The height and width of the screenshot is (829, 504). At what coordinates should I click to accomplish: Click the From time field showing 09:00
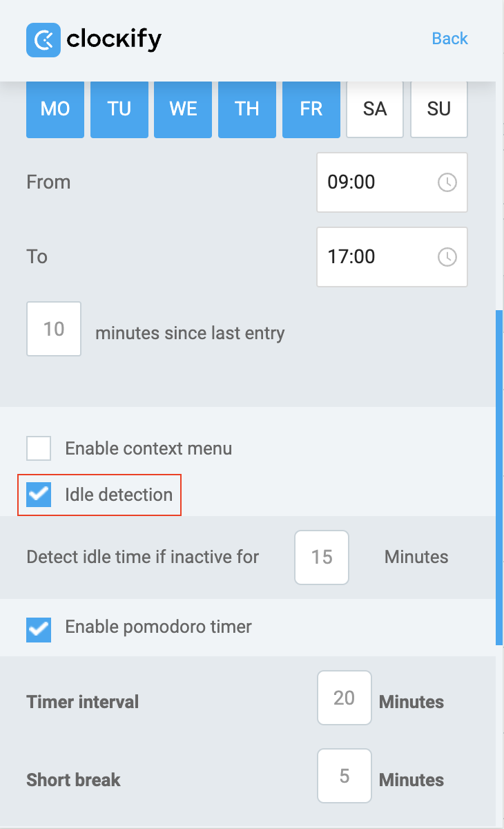[x=376, y=182]
